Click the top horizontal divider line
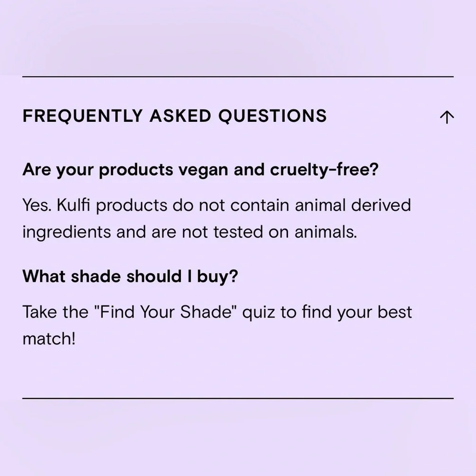This screenshot has width=476, height=476. click(238, 77)
